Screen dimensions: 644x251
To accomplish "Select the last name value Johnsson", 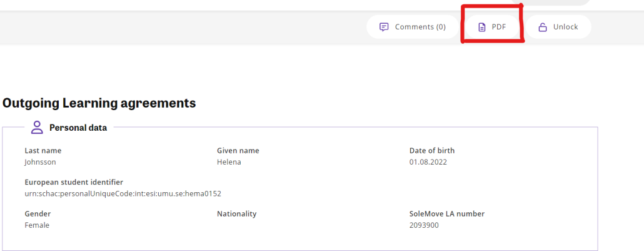I will (x=40, y=162).
